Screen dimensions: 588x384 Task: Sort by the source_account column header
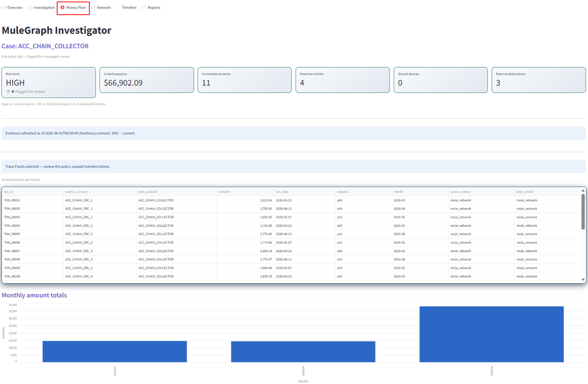pyautogui.click(x=99, y=192)
